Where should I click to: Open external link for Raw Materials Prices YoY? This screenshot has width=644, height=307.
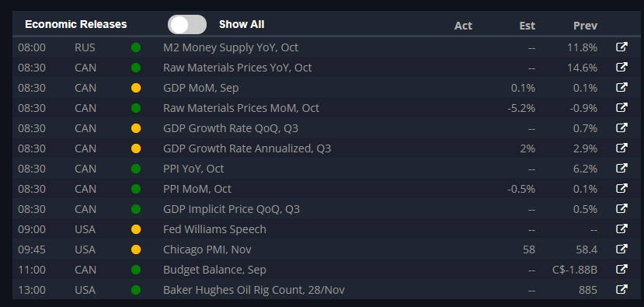point(621,67)
